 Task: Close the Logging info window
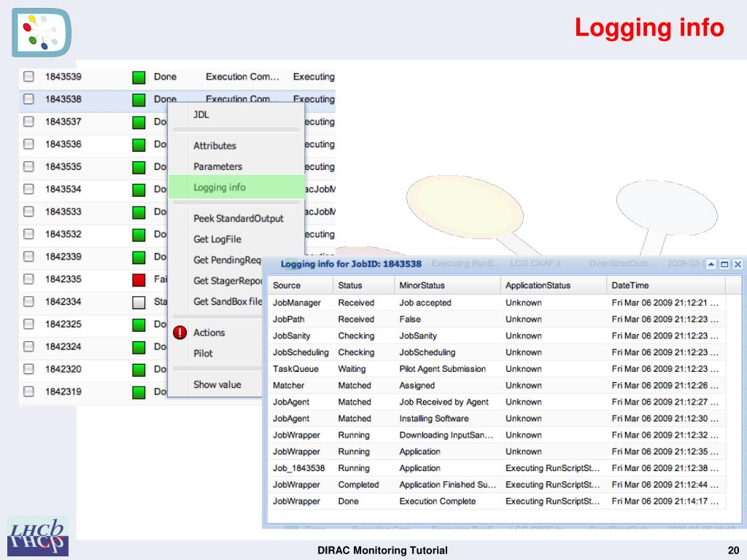[738, 264]
